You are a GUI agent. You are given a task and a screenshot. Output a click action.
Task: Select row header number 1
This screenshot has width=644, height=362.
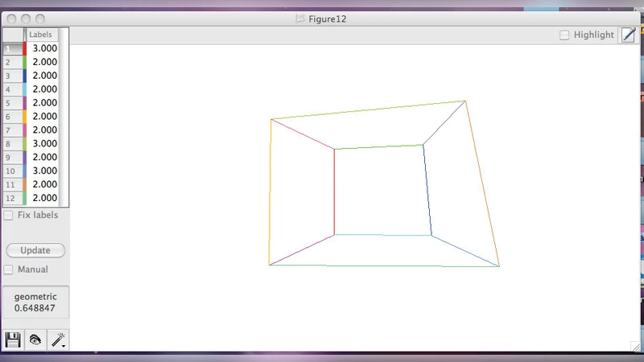(x=13, y=48)
